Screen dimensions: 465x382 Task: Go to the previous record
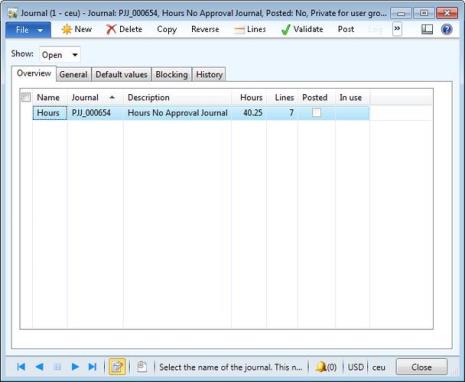pos(39,367)
